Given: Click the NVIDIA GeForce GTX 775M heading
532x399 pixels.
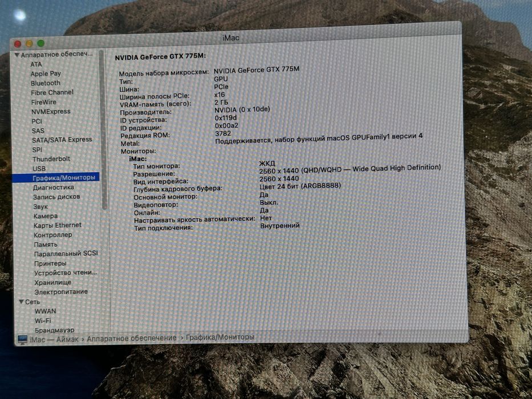Looking at the screenshot, I should tap(160, 57).
